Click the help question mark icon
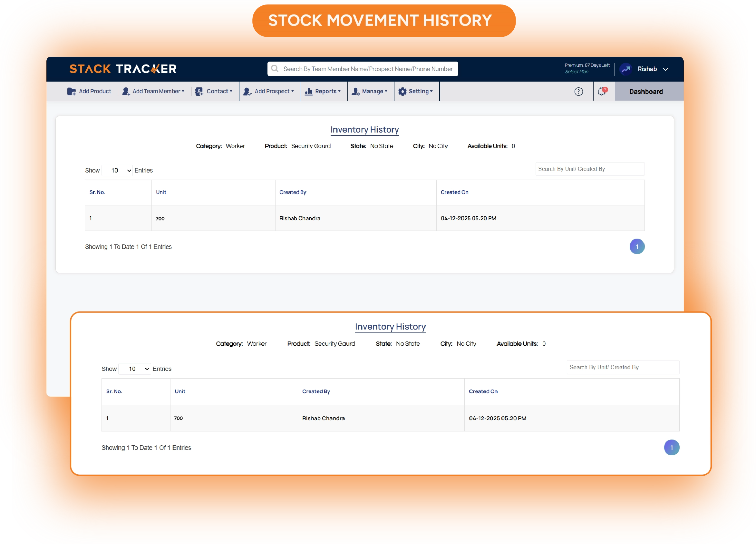 (579, 91)
